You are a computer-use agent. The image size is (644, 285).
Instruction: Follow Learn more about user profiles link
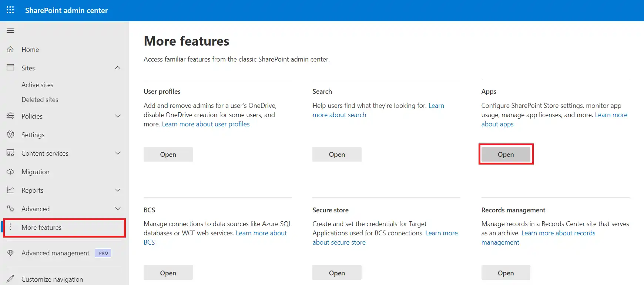(x=206, y=124)
